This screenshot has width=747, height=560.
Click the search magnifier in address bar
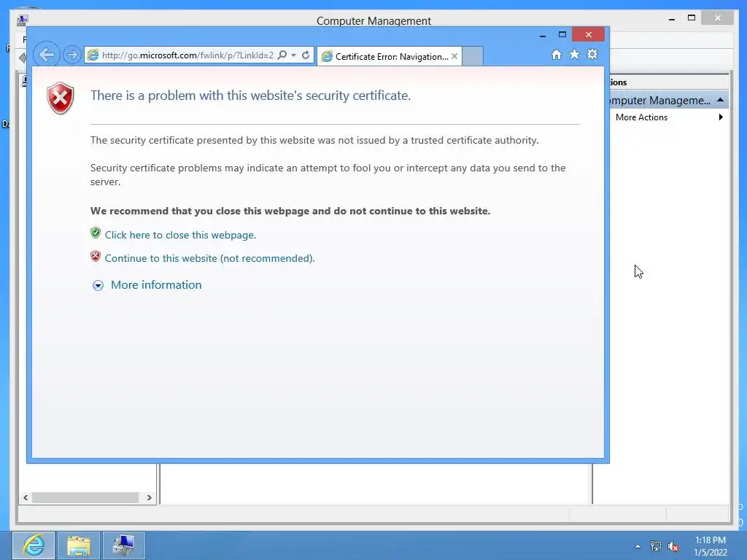(x=282, y=55)
